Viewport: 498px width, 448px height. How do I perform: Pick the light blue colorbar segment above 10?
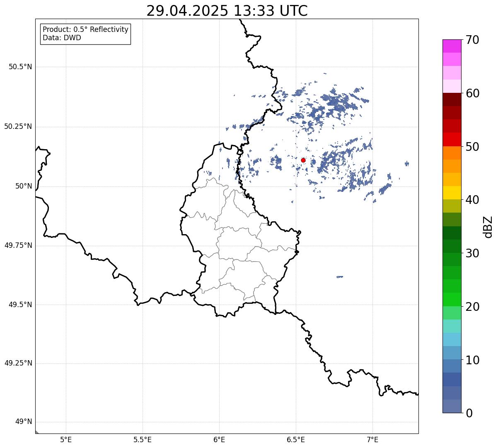click(452, 353)
